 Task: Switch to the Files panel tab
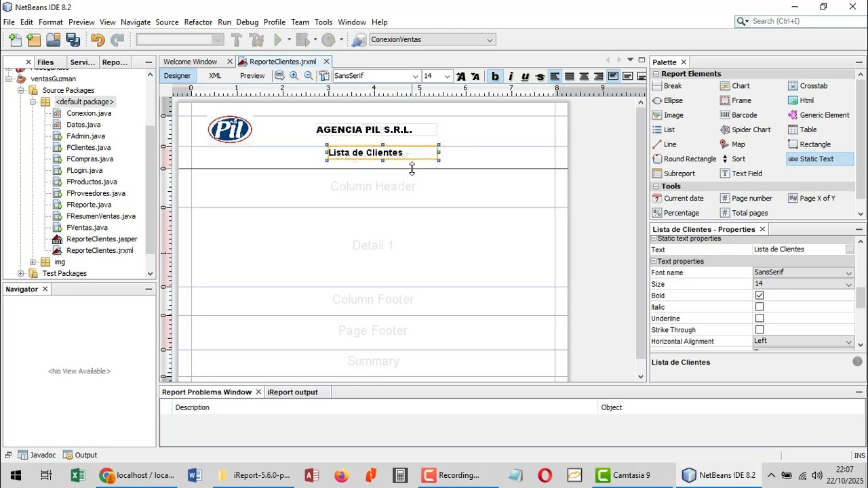click(46, 62)
